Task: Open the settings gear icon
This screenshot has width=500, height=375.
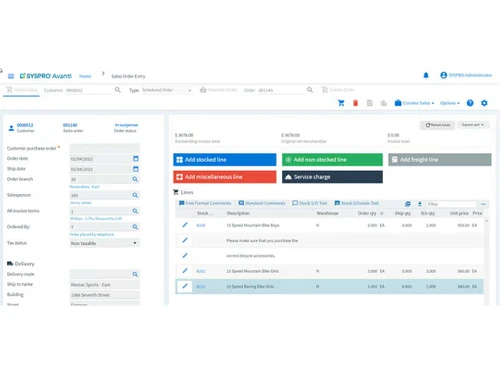Action: coord(484,103)
